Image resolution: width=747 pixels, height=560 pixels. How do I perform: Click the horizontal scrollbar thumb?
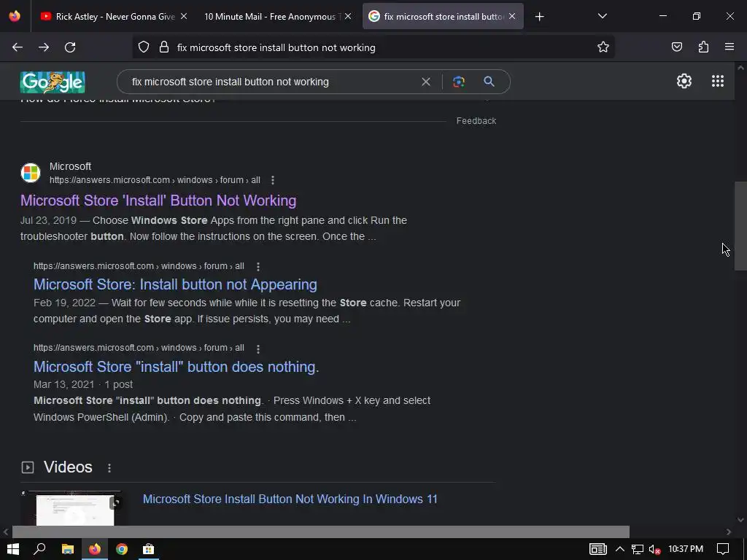pos(321,532)
